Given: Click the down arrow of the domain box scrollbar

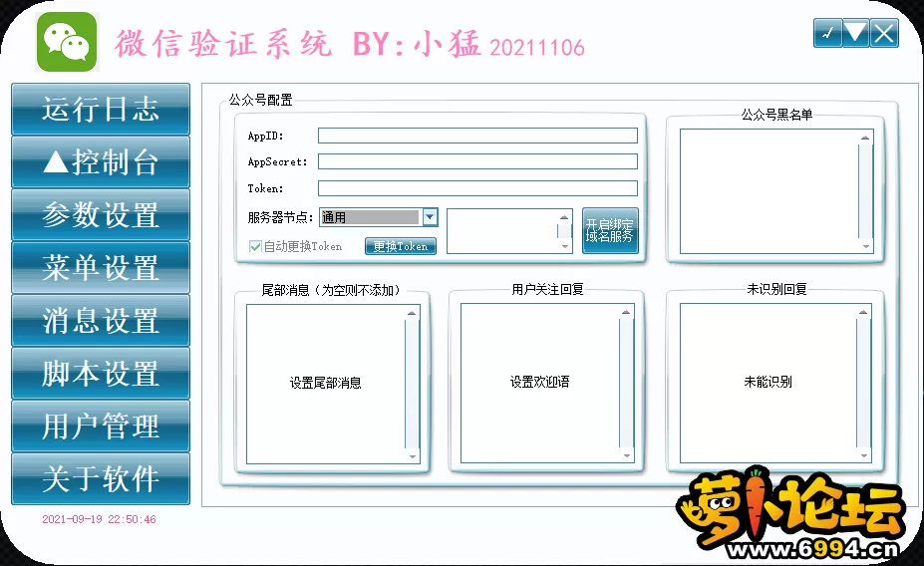Looking at the screenshot, I should tap(564, 246).
